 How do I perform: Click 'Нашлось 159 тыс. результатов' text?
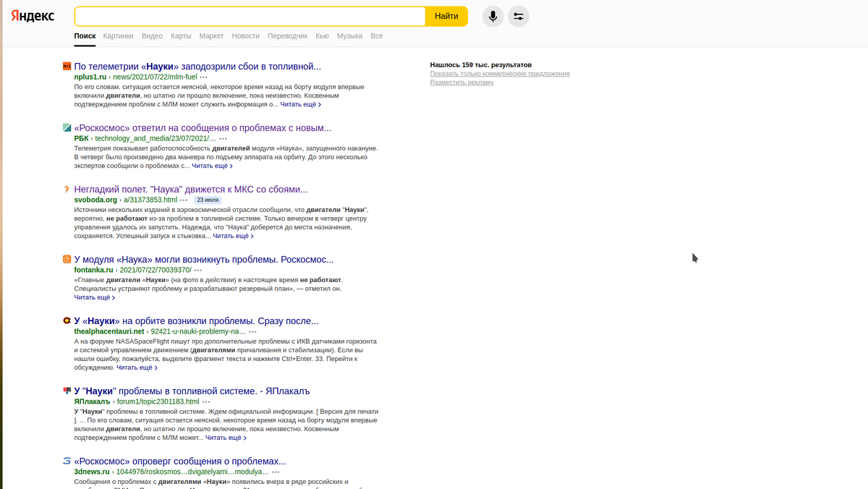480,65
